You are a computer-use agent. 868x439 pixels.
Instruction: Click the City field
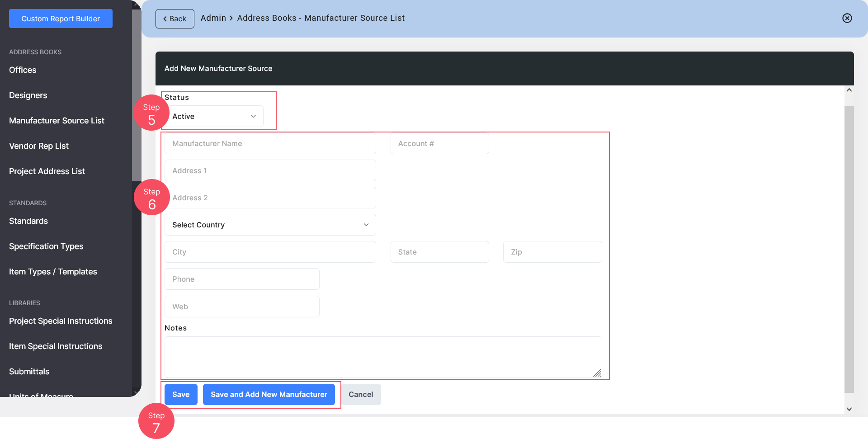tap(270, 252)
